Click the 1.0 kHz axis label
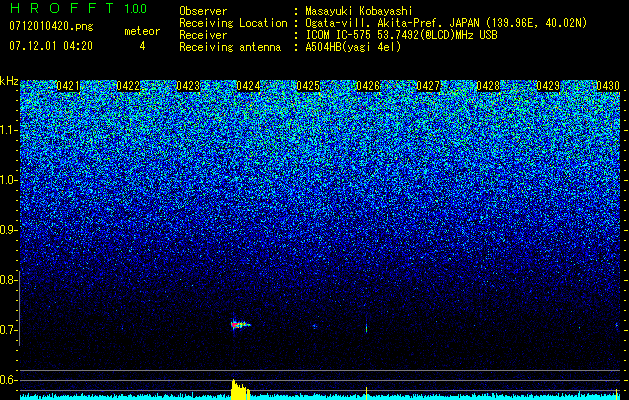Image resolution: width=629 pixels, height=400 pixels. [9, 180]
